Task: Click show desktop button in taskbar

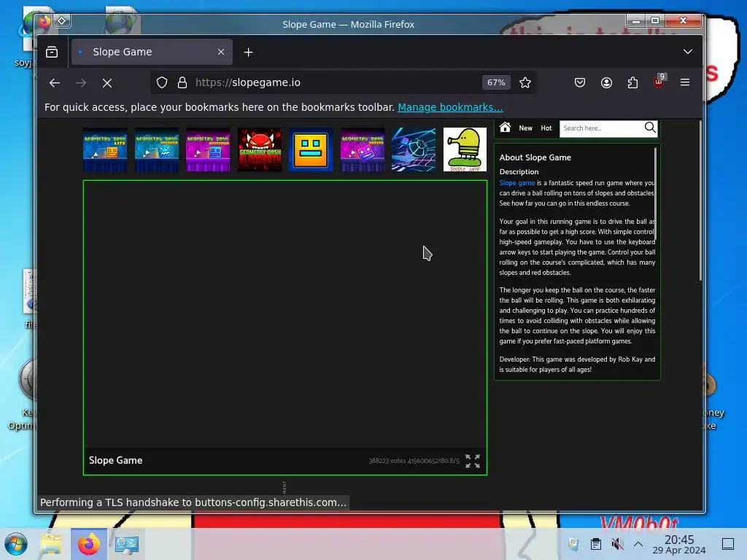Action: 728,544
